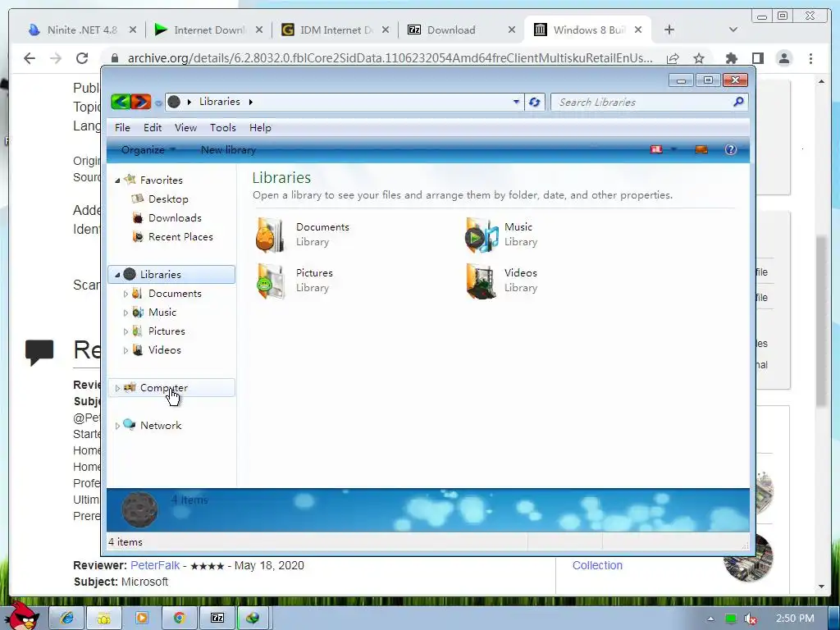Click the Libraries icon in the address bar
This screenshot has width=840, height=630.
[174, 101]
